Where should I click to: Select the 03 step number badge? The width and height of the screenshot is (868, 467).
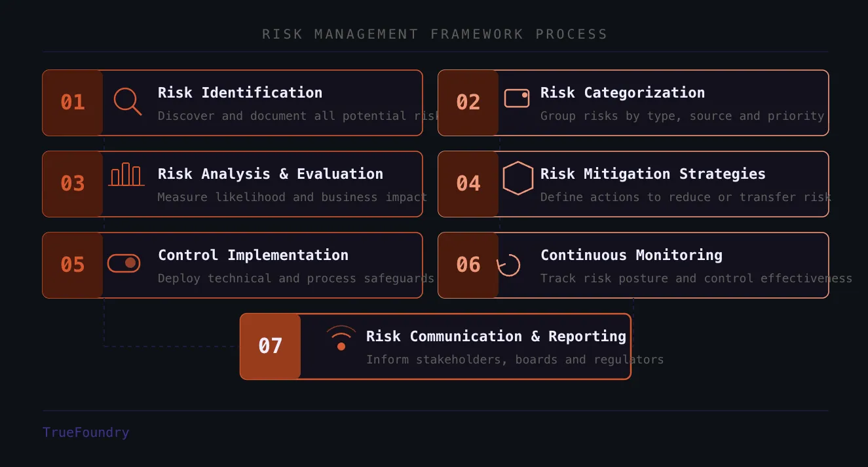point(73,184)
